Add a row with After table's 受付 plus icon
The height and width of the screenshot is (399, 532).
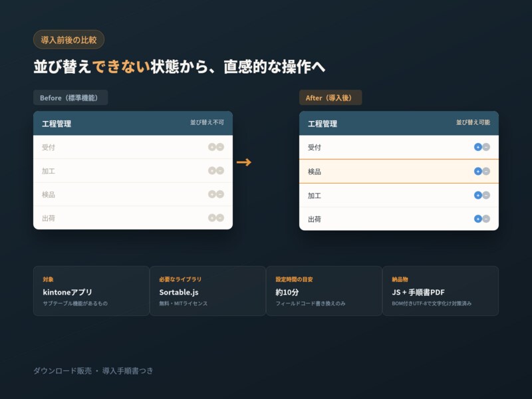pos(478,147)
